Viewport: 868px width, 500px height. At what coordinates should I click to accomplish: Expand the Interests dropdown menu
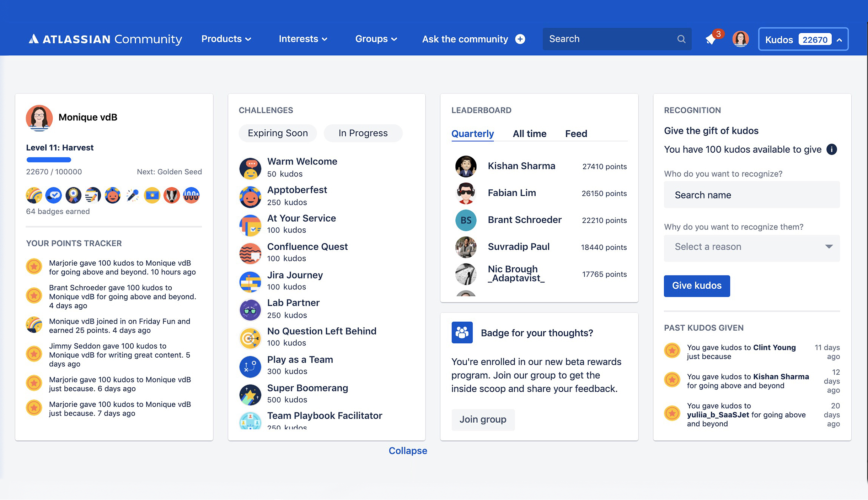pyautogui.click(x=303, y=39)
